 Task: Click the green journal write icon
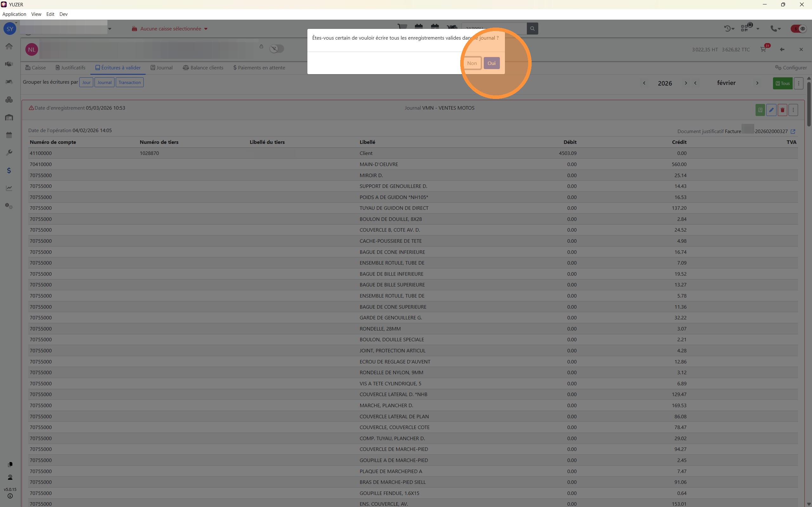(x=760, y=110)
